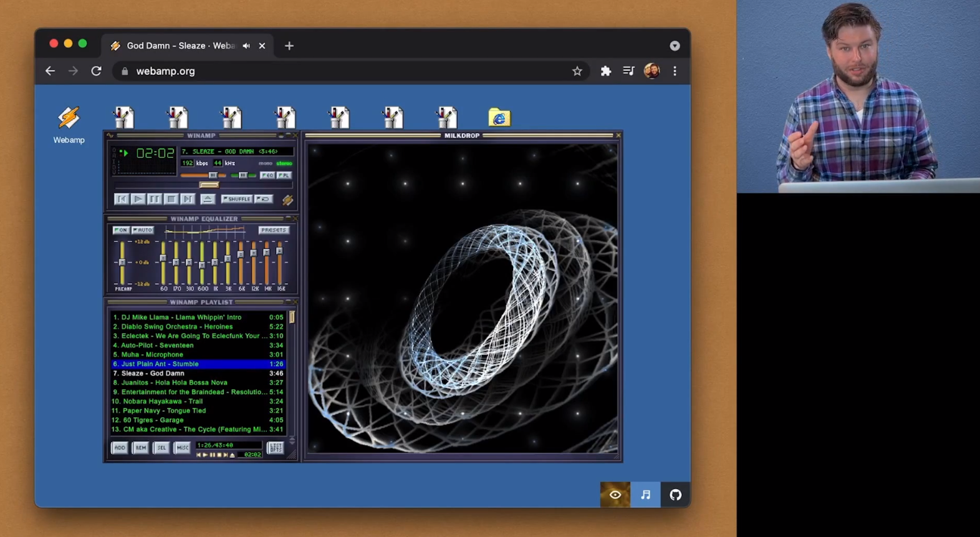Select track 3 Eclectek in playlist

[198, 336]
